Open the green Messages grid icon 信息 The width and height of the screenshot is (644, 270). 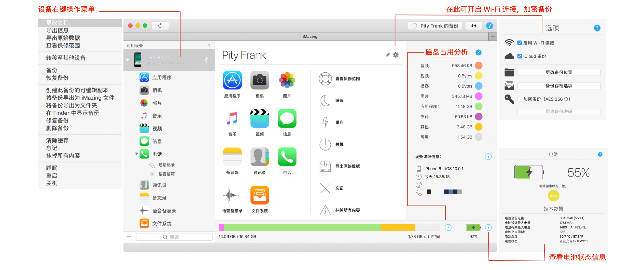coord(287,118)
